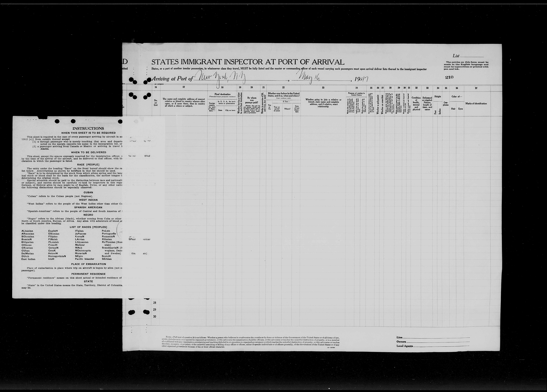Click the 'Owners' field label at bottom

(x=401, y=342)
